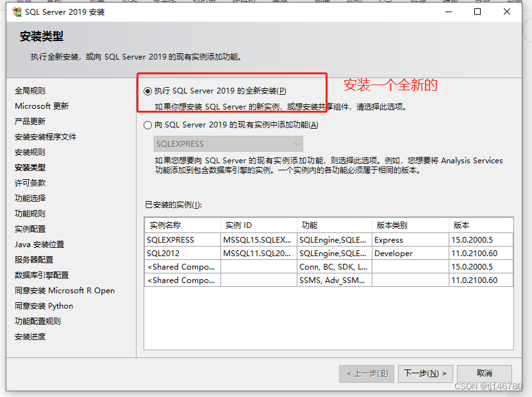Click the MSSQL15.SQLEX... instance ID cell
The image size is (532, 397).
click(259, 239)
